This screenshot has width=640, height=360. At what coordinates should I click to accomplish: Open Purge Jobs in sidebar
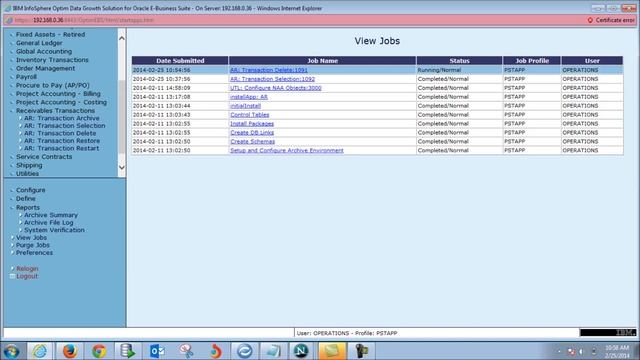pos(33,245)
